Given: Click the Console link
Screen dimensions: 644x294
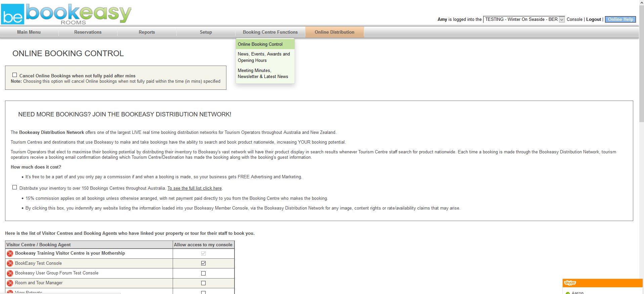Looking at the screenshot, I should (574, 20).
